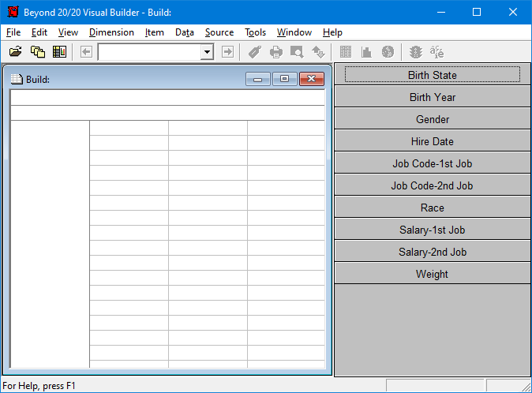Click the traffic light toolbar icon
Image resolution: width=532 pixels, height=393 pixels.
coord(416,52)
